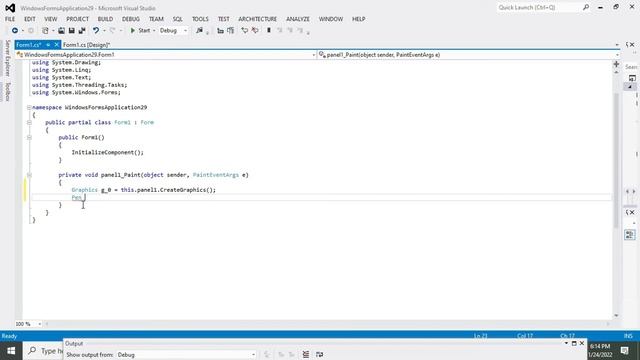
Task: Open the WINDOW menu
Action: pos(331,19)
